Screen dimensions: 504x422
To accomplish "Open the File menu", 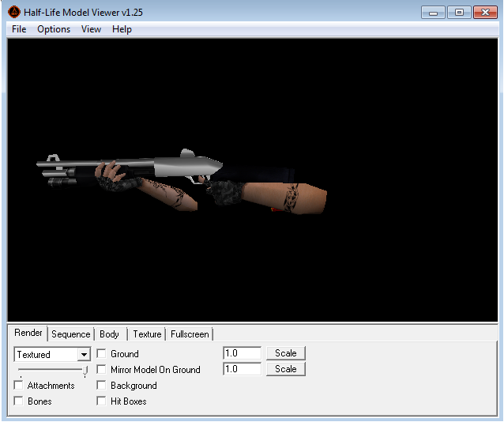I will coord(19,29).
